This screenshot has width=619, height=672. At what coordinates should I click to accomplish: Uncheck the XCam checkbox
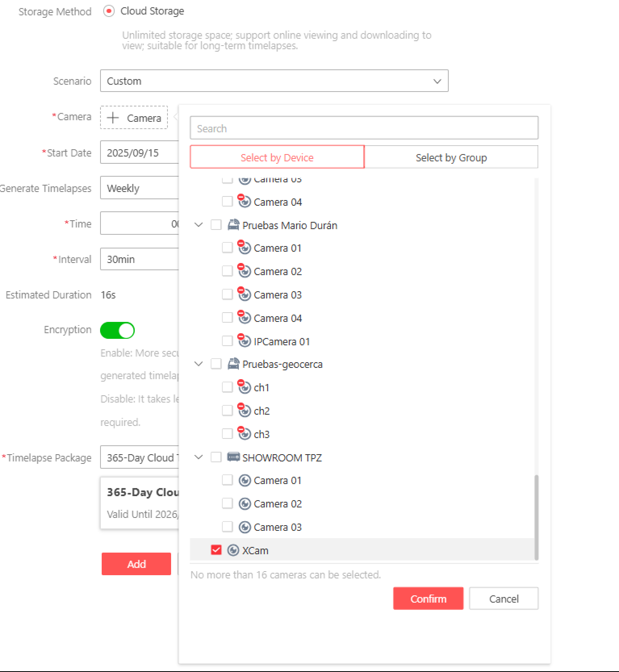point(216,550)
